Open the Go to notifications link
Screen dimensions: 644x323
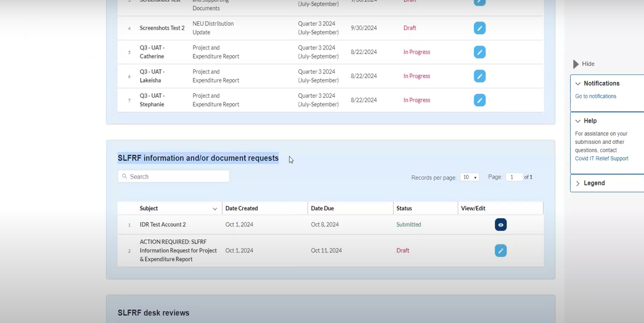[x=595, y=97]
